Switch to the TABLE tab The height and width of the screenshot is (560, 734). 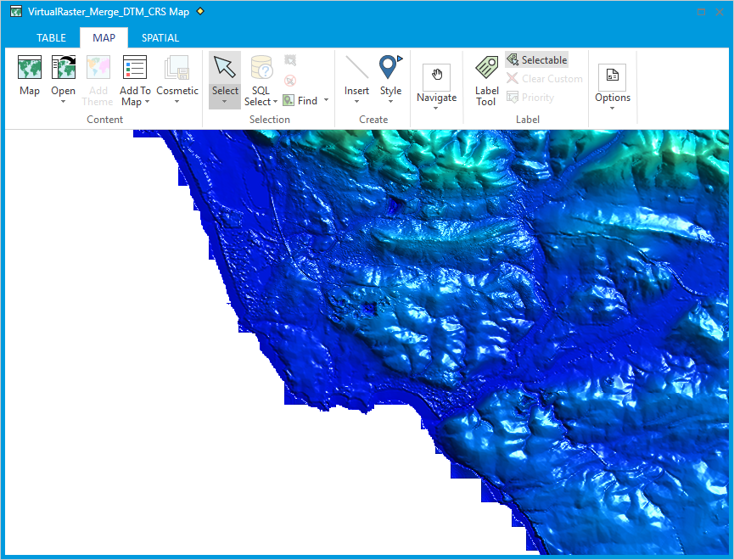pos(52,38)
